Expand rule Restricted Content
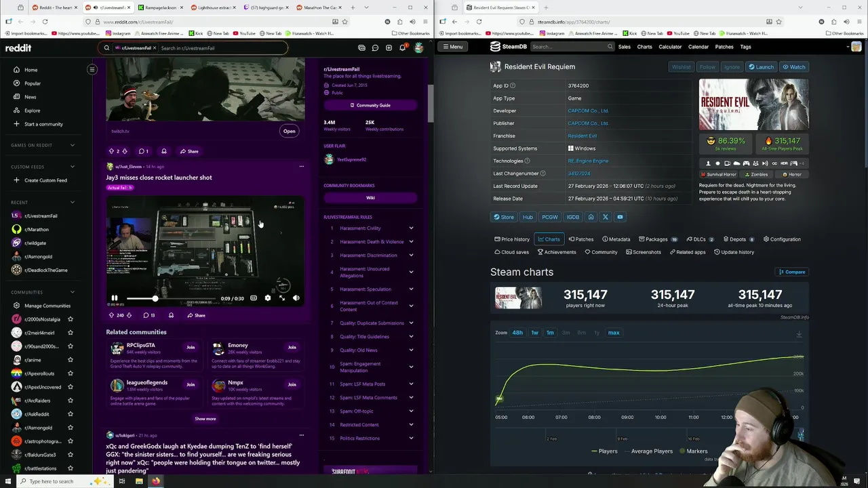Screen dimensions: 868x488 (411, 425)
